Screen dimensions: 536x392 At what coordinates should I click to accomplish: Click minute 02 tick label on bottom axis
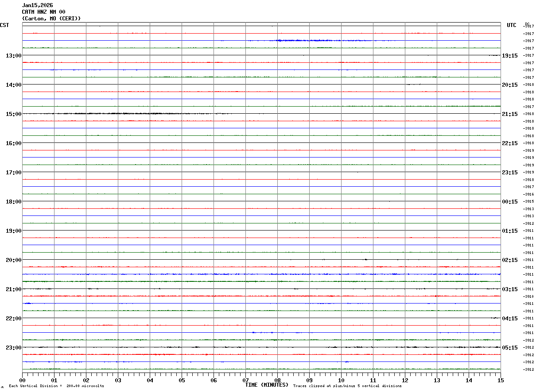[x=86, y=380]
